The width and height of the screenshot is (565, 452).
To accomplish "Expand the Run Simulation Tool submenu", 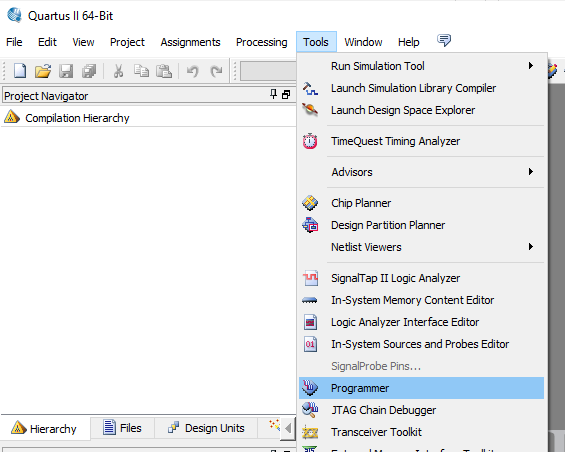I will click(530, 66).
